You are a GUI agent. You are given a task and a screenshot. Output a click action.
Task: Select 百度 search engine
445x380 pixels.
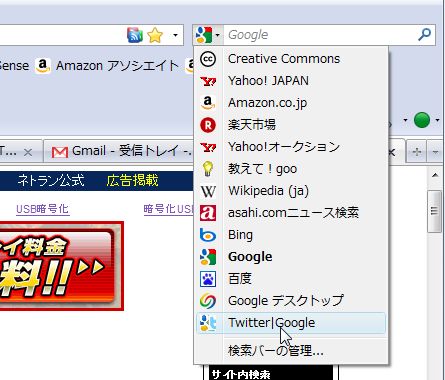[291, 279]
